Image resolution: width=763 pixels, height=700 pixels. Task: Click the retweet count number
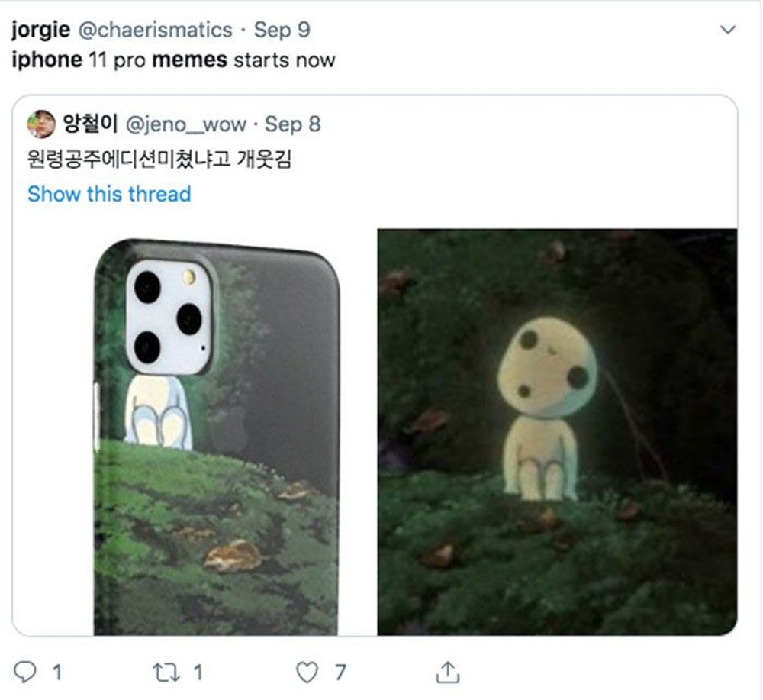point(197,672)
